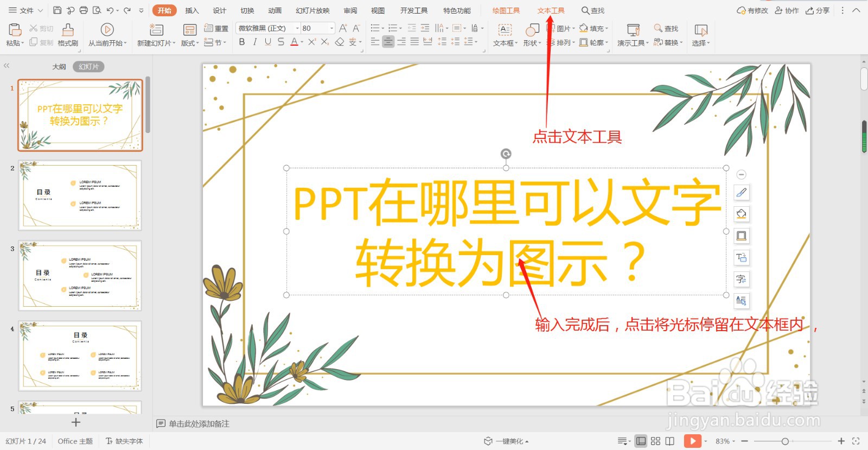Image resolution: width=868 pixels, height=450 pixels.
Task: Undo the last action
Action: tap(110, 10)
